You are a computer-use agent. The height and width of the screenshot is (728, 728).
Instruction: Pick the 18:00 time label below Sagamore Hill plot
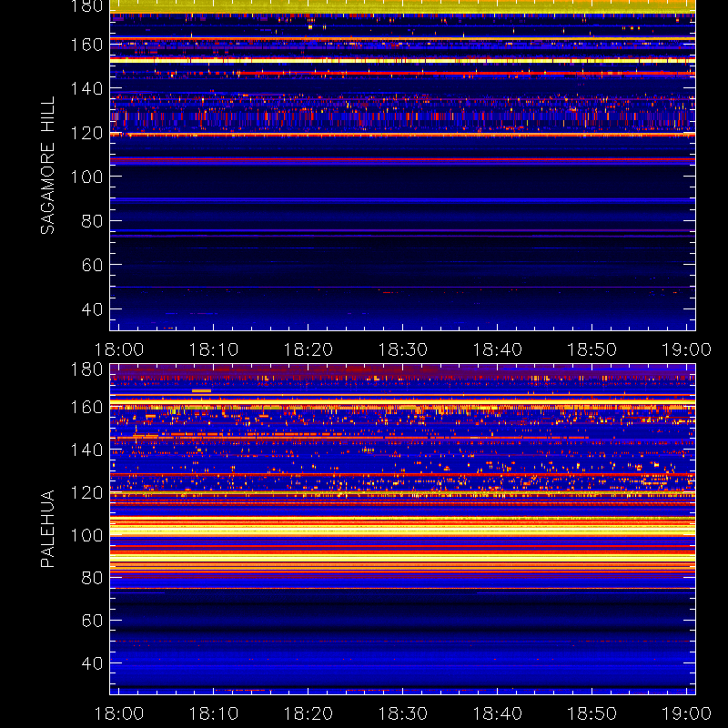(119, 349)
